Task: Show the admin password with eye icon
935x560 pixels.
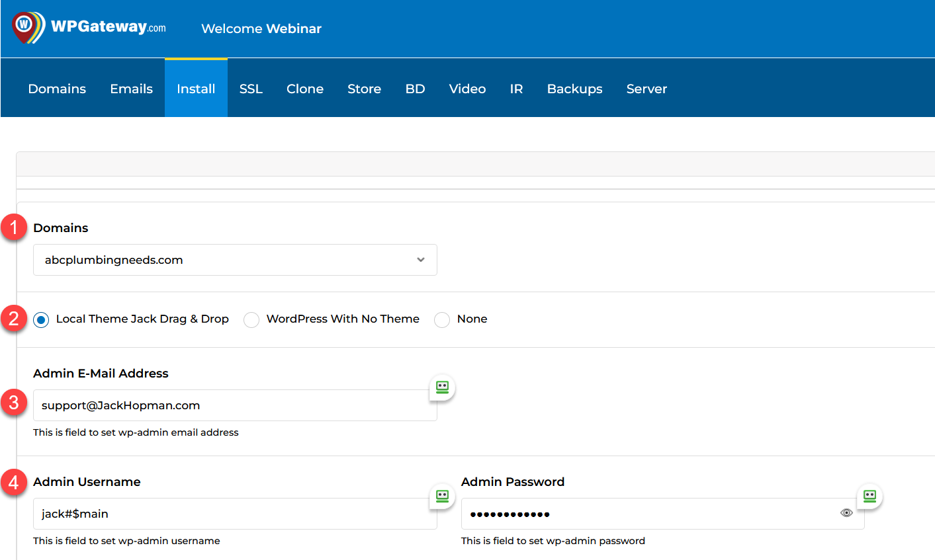Action: (846, 513)
